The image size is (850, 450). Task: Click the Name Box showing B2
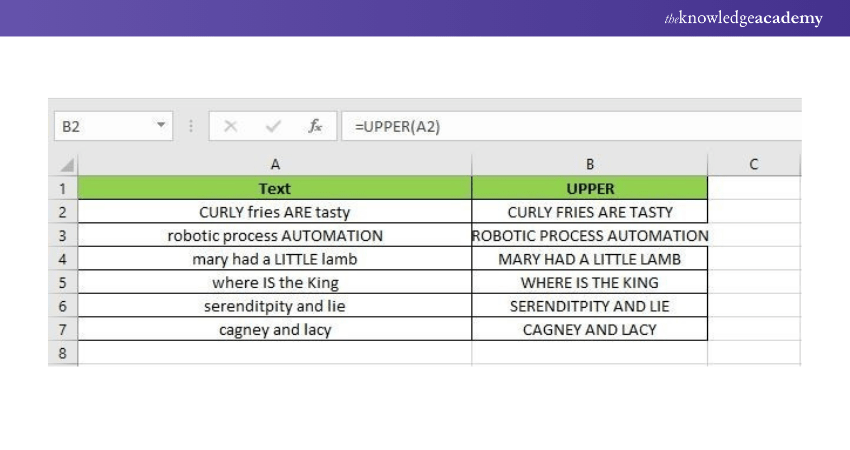click(100, 126)
